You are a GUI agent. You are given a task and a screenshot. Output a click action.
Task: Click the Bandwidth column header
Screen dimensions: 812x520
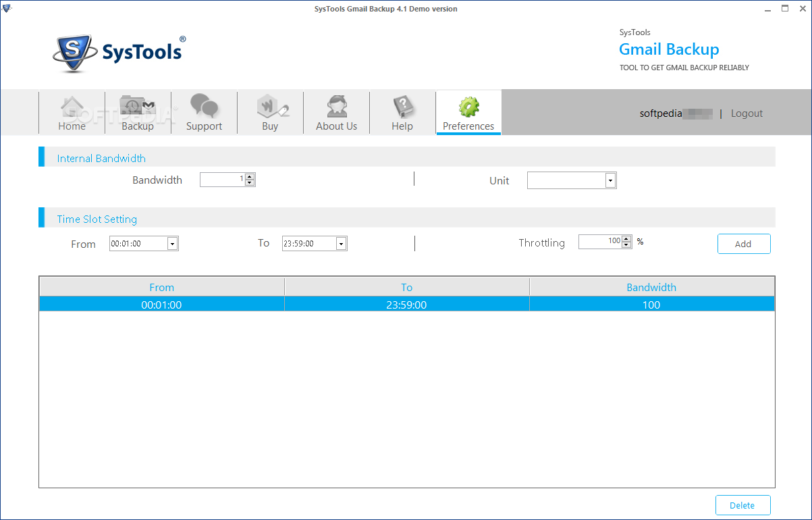(x=651, y=287)
